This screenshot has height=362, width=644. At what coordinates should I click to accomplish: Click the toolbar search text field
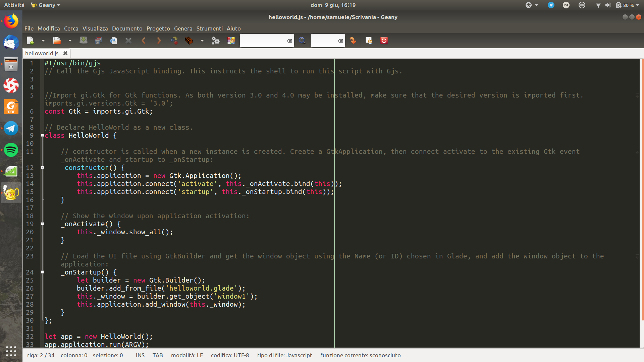[x=263, y=41]
